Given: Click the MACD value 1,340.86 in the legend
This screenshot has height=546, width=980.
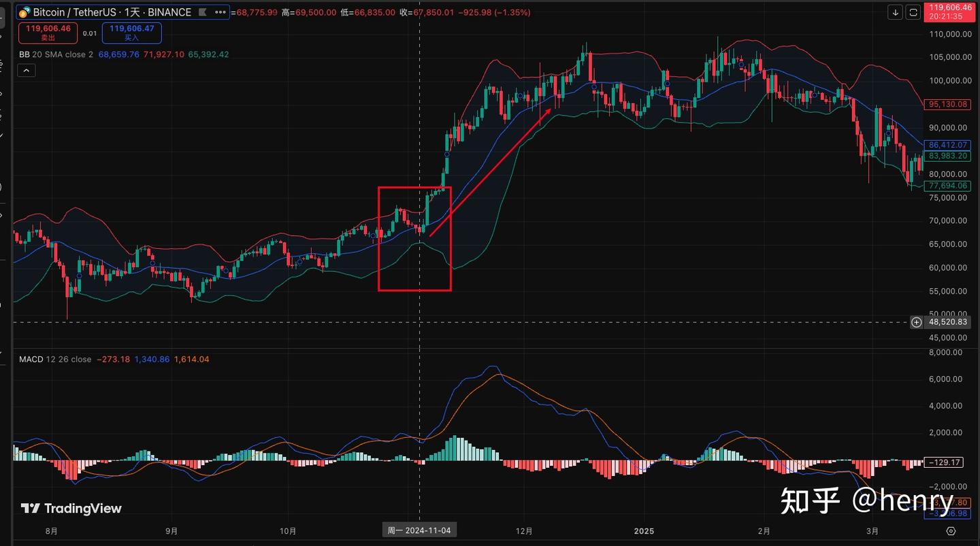Looking at the screenshot, I should pos(152,359).
